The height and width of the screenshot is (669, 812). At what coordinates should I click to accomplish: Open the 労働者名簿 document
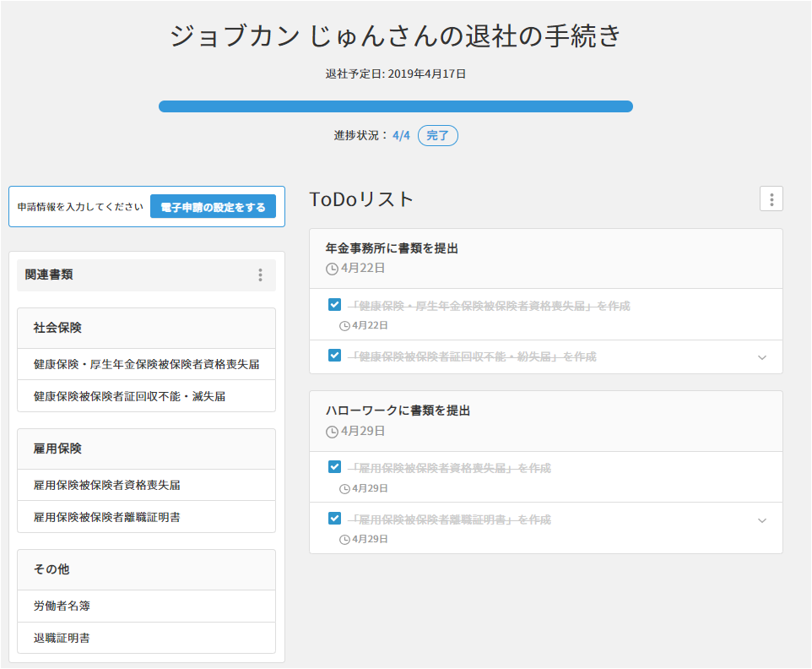click(x=62, y=606)
